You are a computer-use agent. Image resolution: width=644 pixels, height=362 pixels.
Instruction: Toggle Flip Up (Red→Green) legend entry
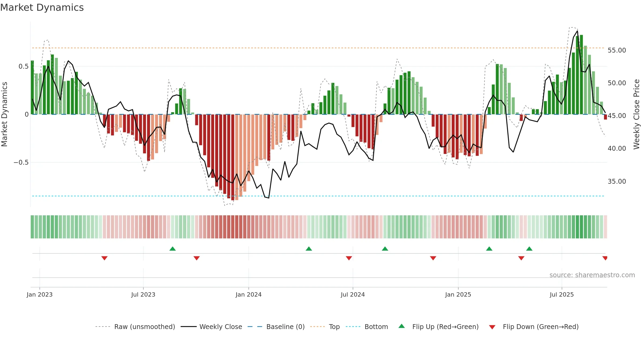coord(438,327)
